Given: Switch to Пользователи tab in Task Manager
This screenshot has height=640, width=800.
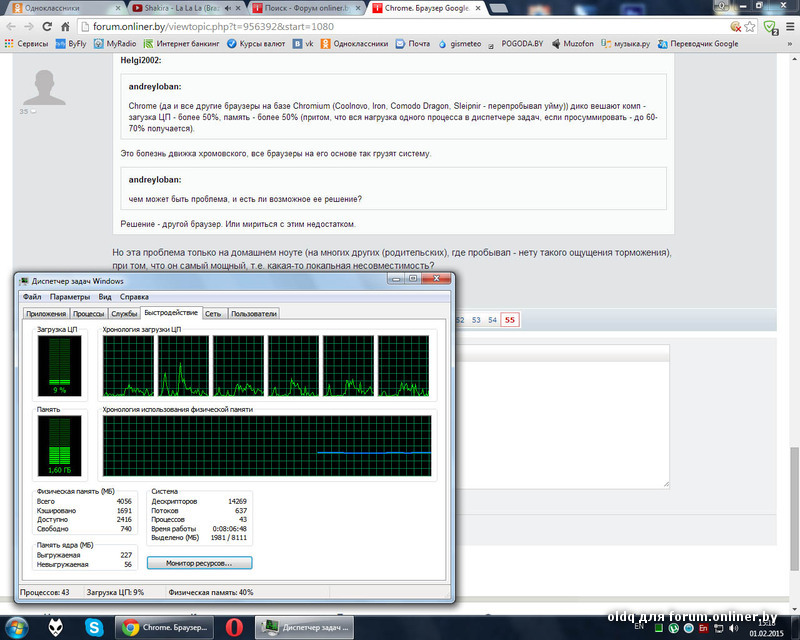Looking at the screenshot, I should coord(254,314).
